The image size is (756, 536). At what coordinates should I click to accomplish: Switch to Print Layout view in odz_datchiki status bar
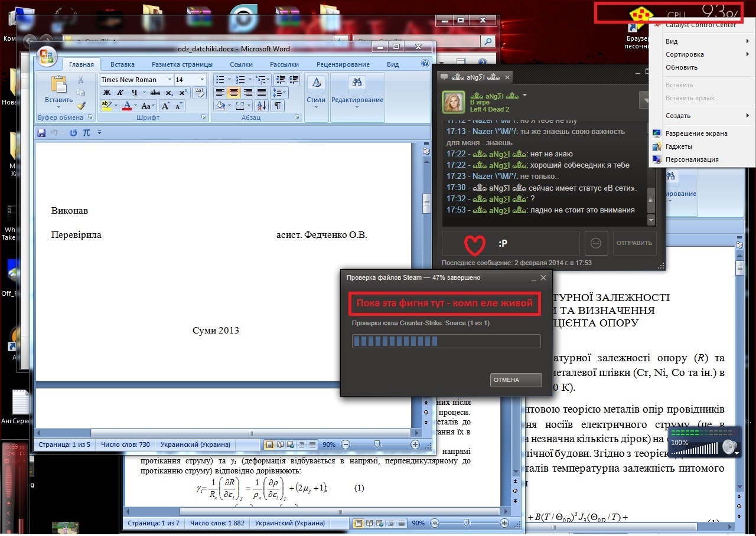(x=269, y=445)
